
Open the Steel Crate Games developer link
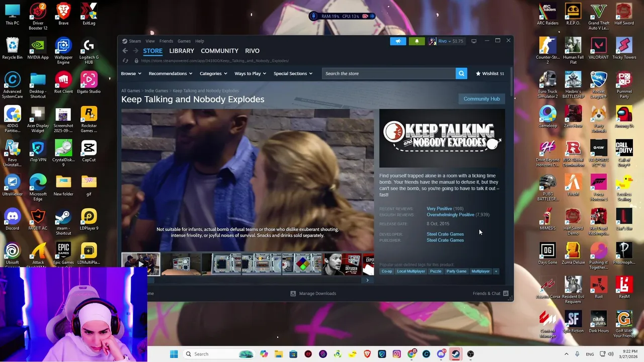(445, 234)
